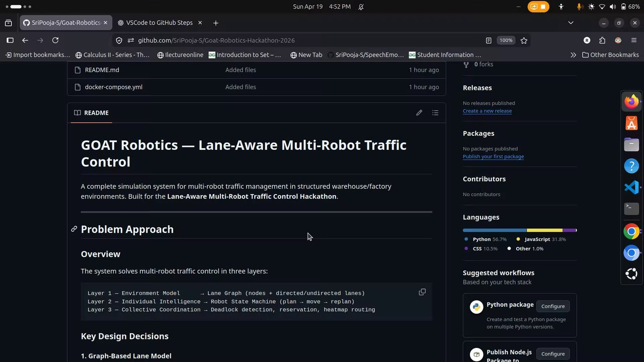644x362 pixels.
Task: Open the recent browsing view icon
Action: (8, 23)
